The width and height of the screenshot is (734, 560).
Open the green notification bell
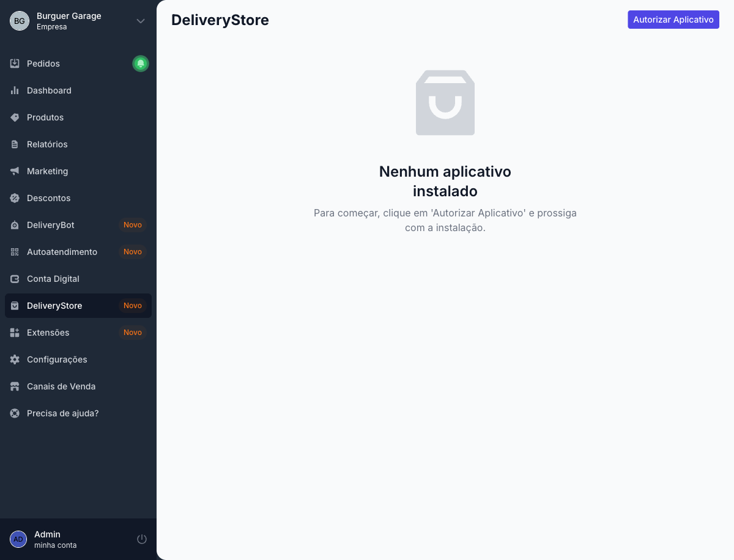click(141, 64)
